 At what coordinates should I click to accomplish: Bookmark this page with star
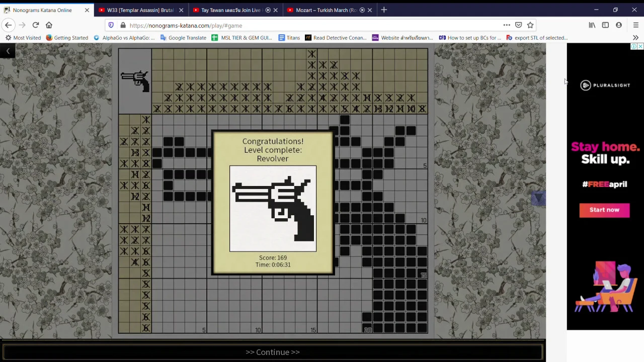click(530, 25)
